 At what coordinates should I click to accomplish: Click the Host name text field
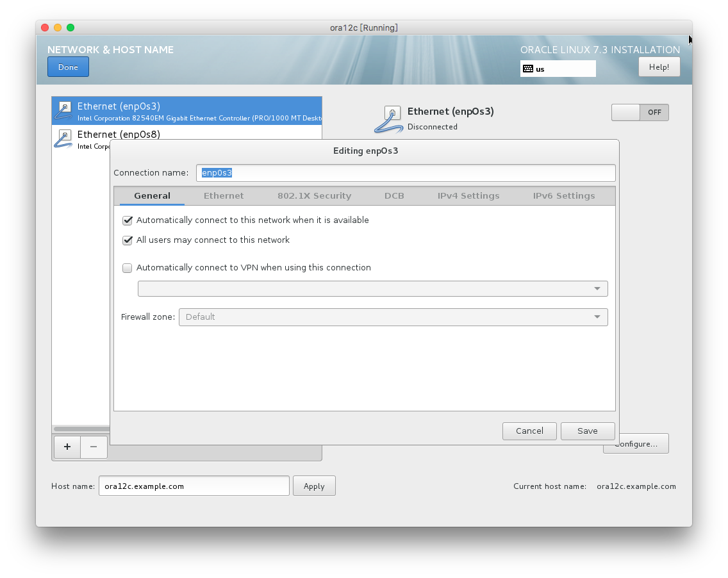pyautogui.click(x=194, y=486)
